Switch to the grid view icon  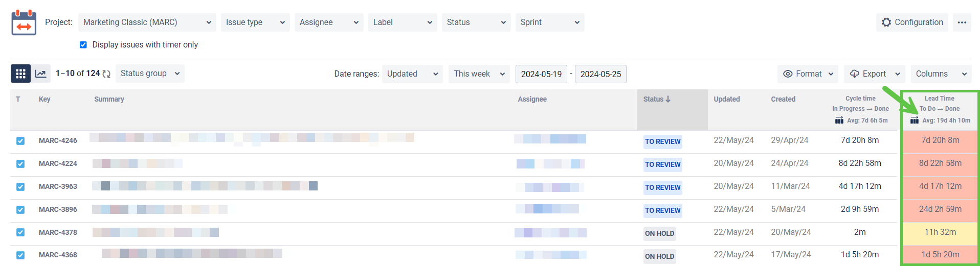20,74
